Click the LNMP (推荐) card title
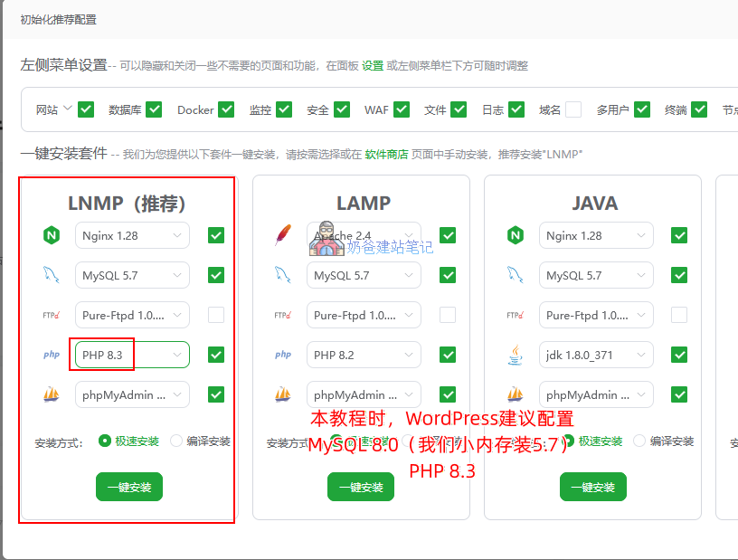 (x=127, y=203)
